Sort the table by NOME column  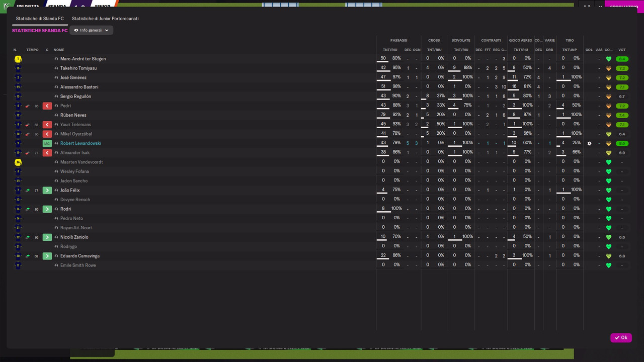(x=59, y=50)
